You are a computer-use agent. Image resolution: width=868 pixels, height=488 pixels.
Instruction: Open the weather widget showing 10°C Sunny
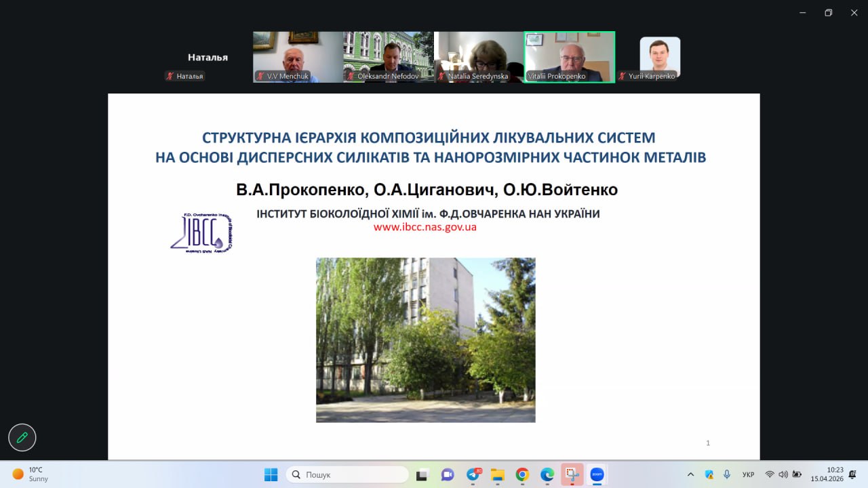[x=31, y=474]
